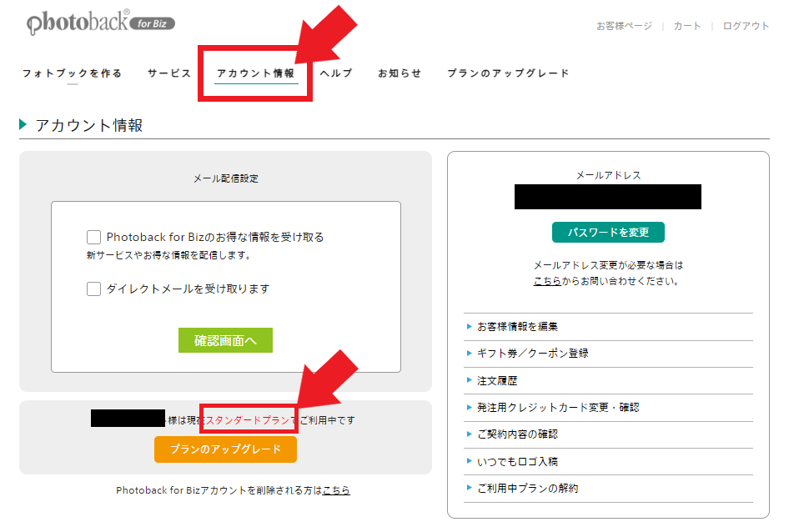Open 発注用クレジットカード変更・確認
The width and height of the screenshot is (789, 532).
pos(608,407)
